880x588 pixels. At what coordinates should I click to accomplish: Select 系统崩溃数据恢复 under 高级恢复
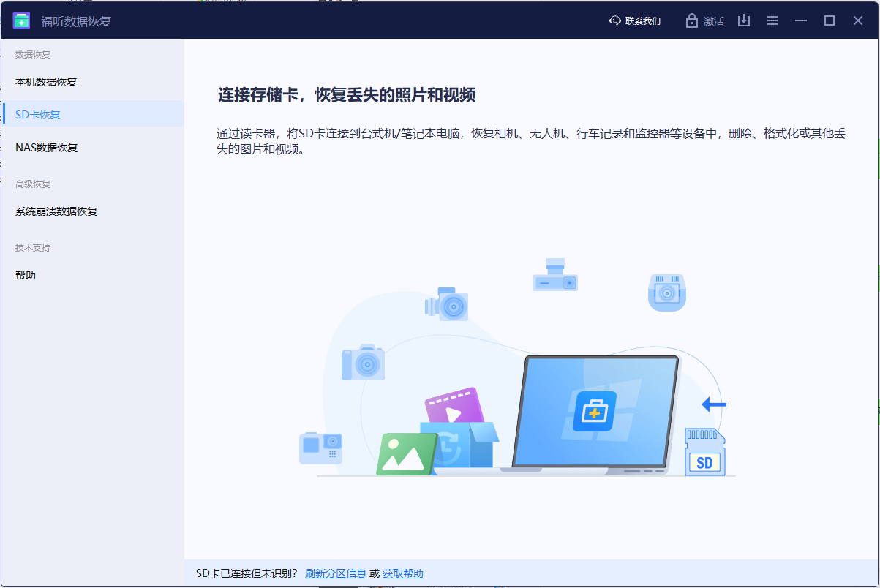(x=56, y=211)
